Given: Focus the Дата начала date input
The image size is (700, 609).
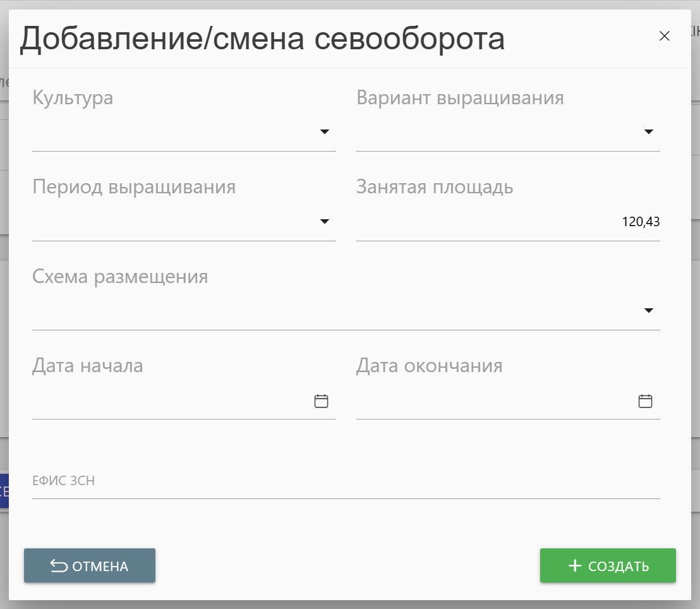Looking at the screenshot, I should pos(171,401).
